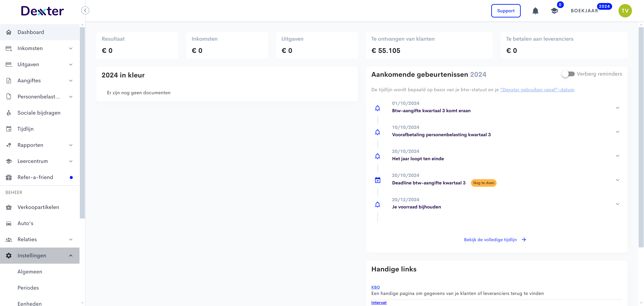Collapse the Instellingen menu chevron
This screenshot has height=306, width=644.
[x=71, y=256]
